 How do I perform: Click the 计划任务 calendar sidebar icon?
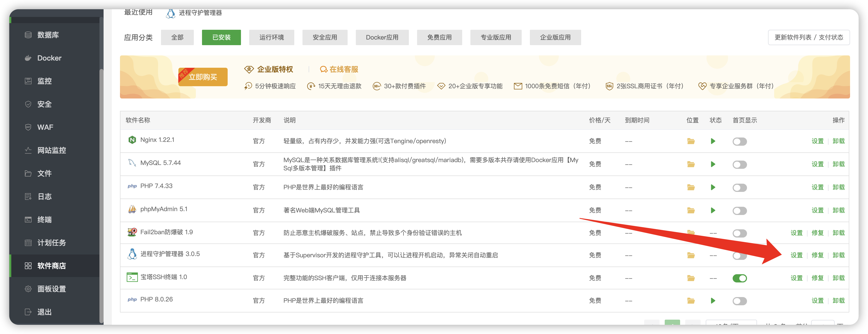pos(28,243)
